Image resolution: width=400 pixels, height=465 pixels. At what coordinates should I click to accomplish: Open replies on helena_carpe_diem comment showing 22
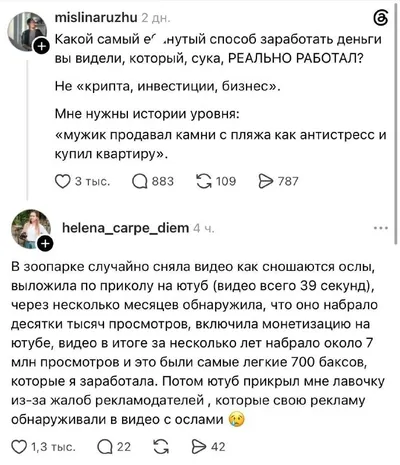[x=105, y=447]
